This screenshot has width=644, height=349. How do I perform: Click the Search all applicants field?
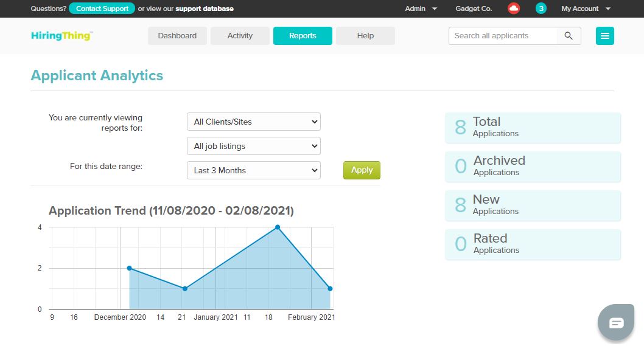coord(503,36)
